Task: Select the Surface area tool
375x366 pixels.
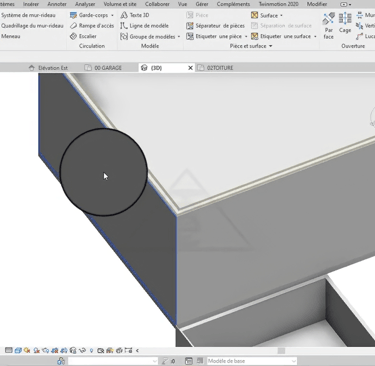Action: [x=265, y=15]
